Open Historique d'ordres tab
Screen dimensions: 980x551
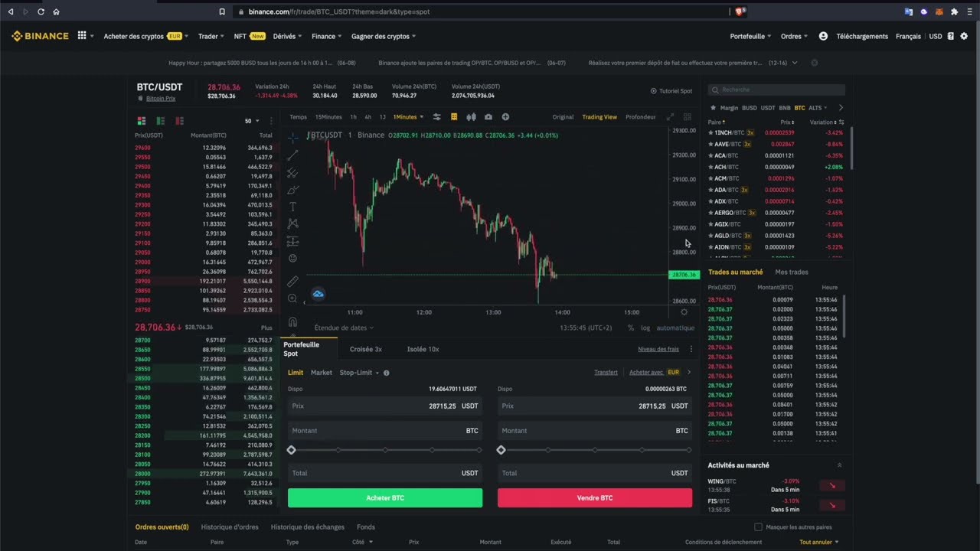click(230, 527)
